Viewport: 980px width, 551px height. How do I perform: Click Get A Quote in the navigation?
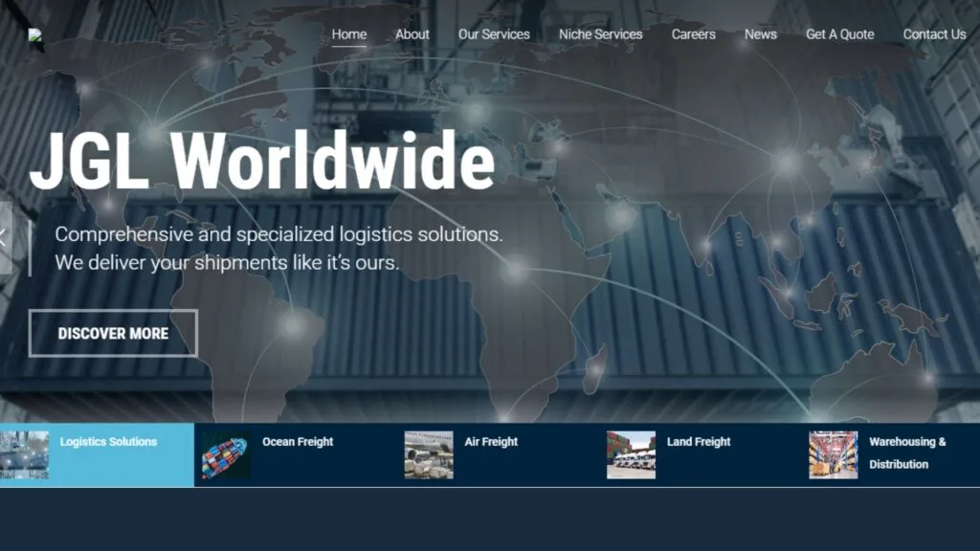[x=838, y=33]
